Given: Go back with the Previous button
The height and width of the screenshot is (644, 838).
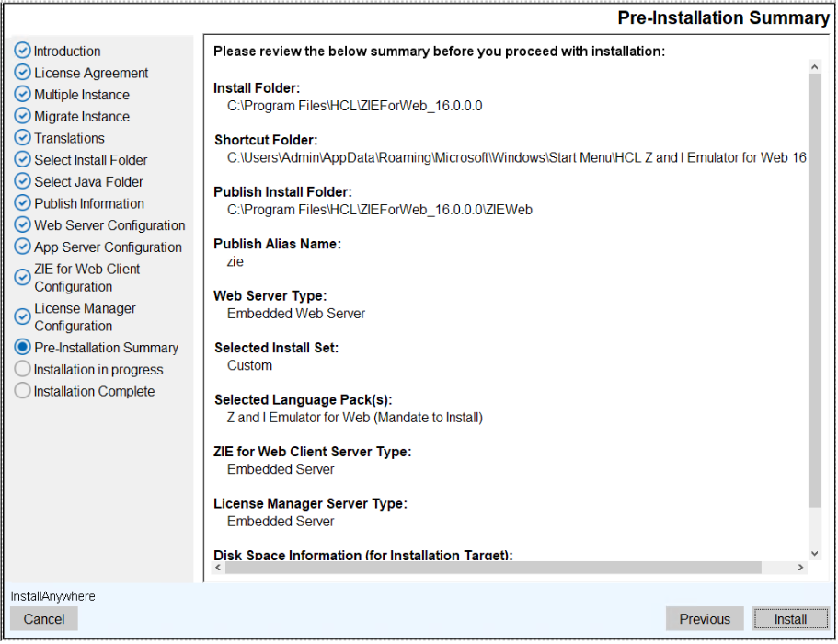Looking at the screenshot, I should [705, 619].
